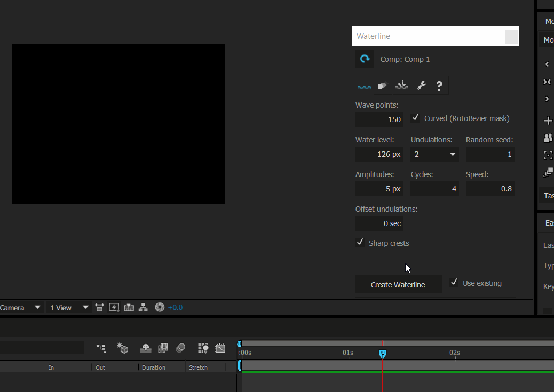Open the composition mini-flowchart in timeline
Image resolution: width=554 pixels, height=392 pixels.
101,348
